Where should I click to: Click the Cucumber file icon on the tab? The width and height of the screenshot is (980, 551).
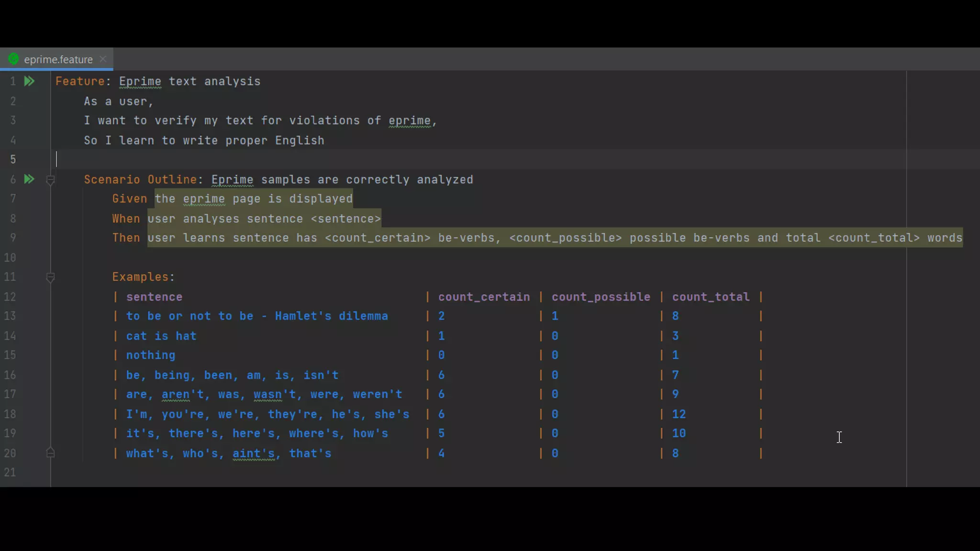[x=13, y=59]
